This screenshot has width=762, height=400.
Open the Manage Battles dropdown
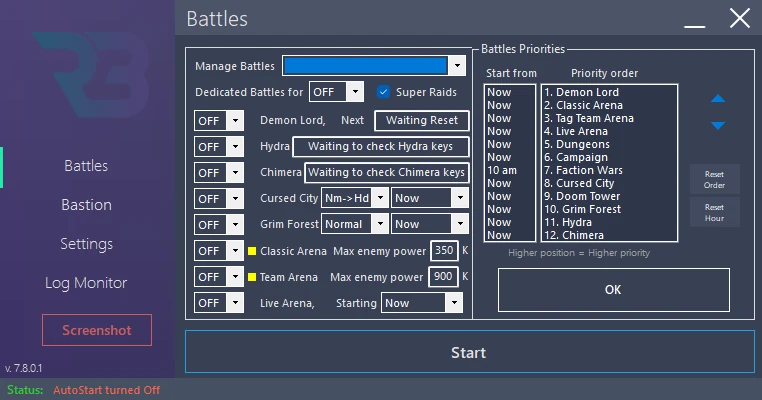pos(374,66)
